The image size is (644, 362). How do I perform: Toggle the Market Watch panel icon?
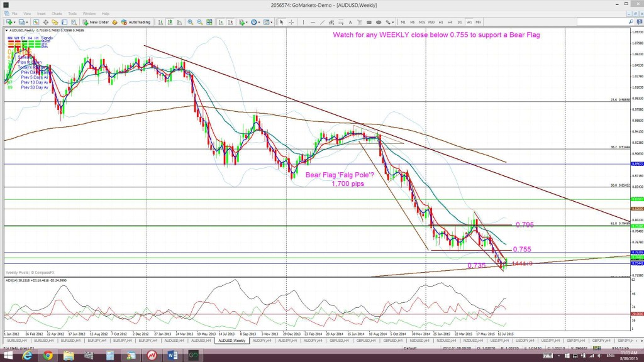(36, 22)
